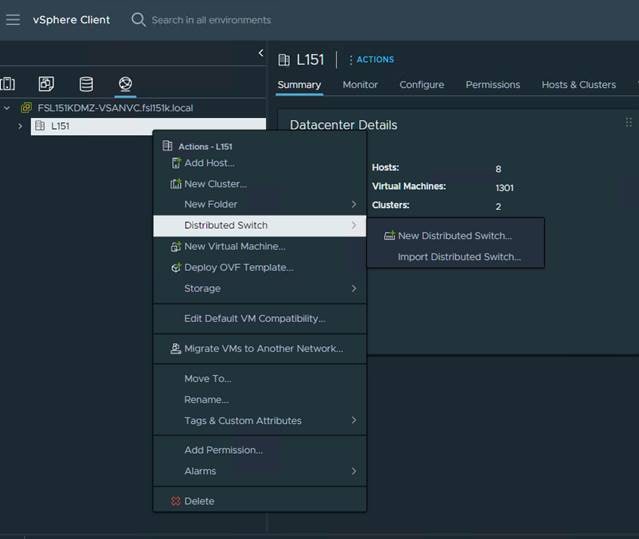Viewport: 639px width, 539px height.
Task: Collapse the navigator sidebar with the arrow
Action: coord(261,53)
